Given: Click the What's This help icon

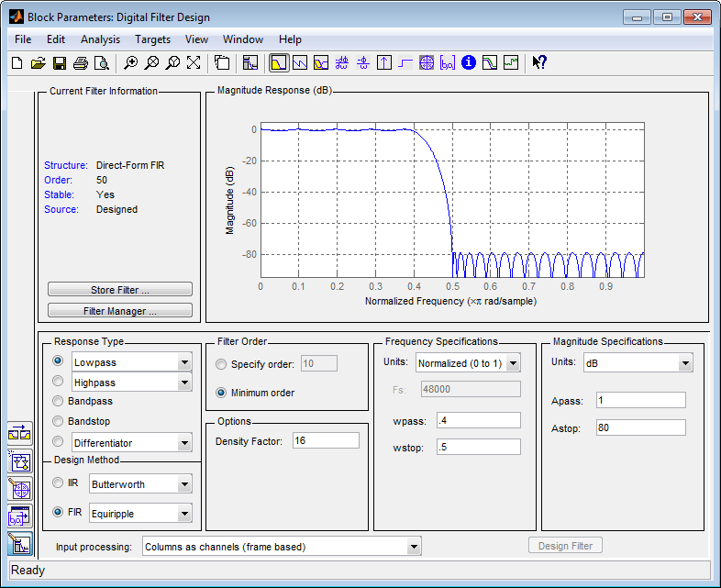Looking at the screenshot, I should (x=539, y=63).
